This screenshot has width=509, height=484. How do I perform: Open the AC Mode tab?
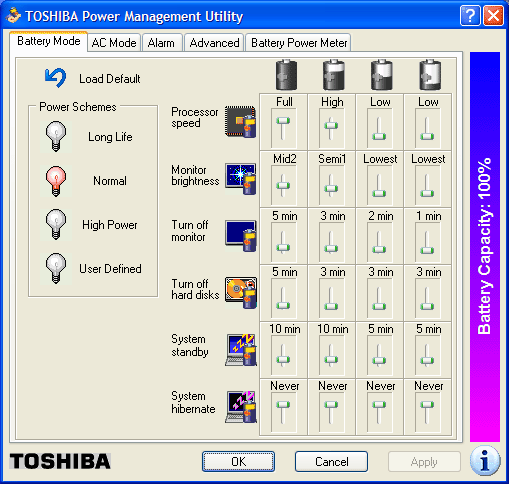coord(114,43)
